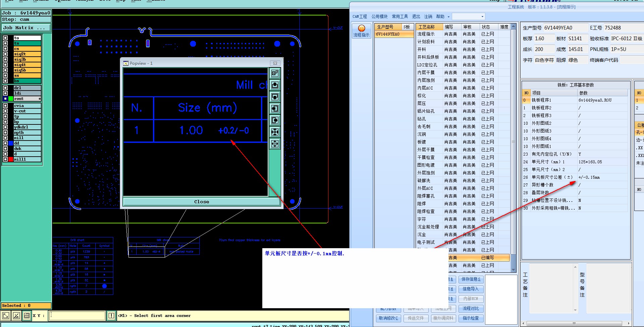Open the 常用工具 menu
The width and height of the screenshot is (644, 327).
click(x=400, y=16)
